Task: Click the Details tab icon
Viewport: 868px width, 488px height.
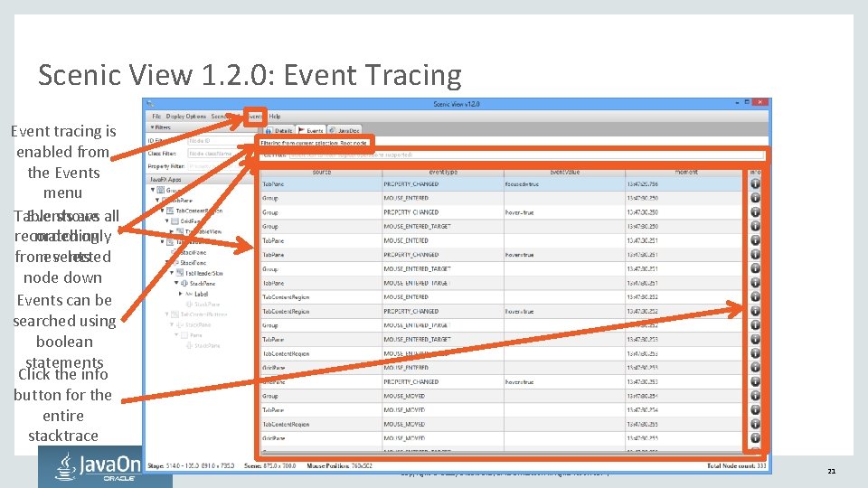Action: (x=269, y=130)
